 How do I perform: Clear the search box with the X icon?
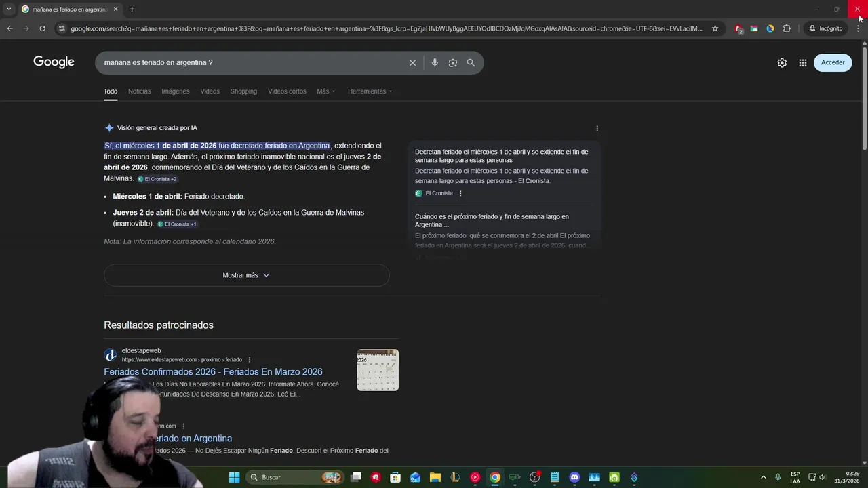412,62
